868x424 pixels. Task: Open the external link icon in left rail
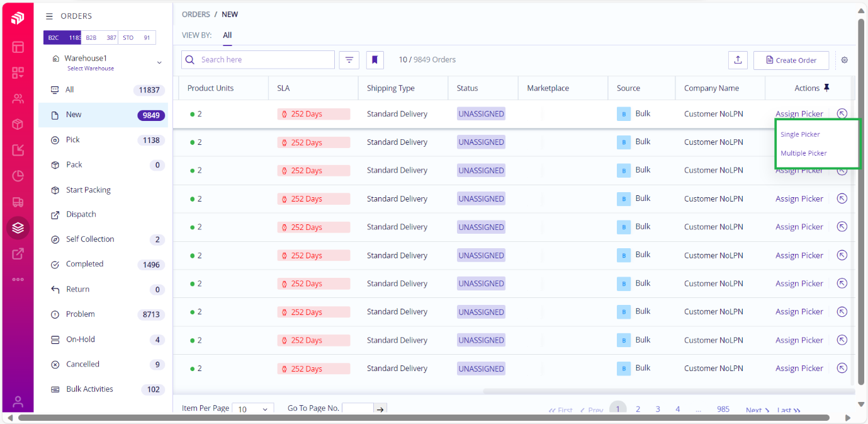pos(18,254)
